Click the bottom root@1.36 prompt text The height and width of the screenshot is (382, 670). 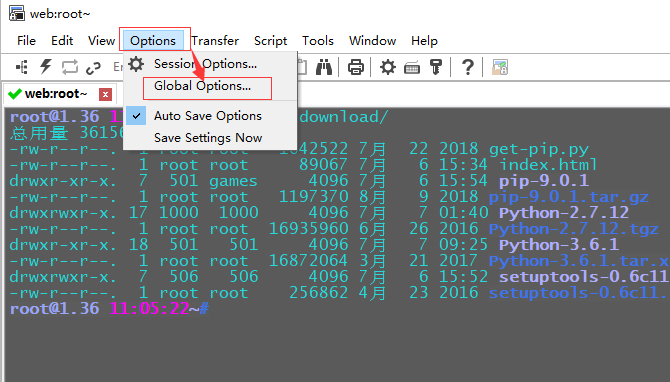click(54, 309)
